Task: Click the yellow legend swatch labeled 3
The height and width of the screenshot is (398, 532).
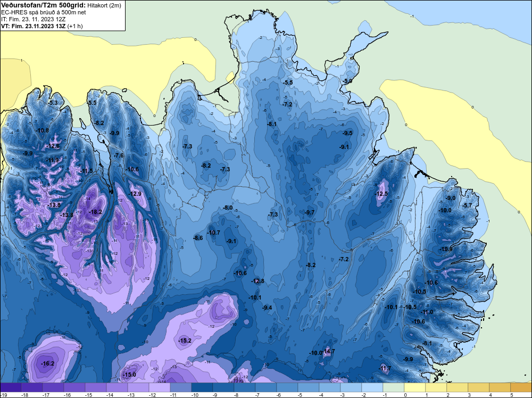Action: pyautogui.click(x=479, y=387)
